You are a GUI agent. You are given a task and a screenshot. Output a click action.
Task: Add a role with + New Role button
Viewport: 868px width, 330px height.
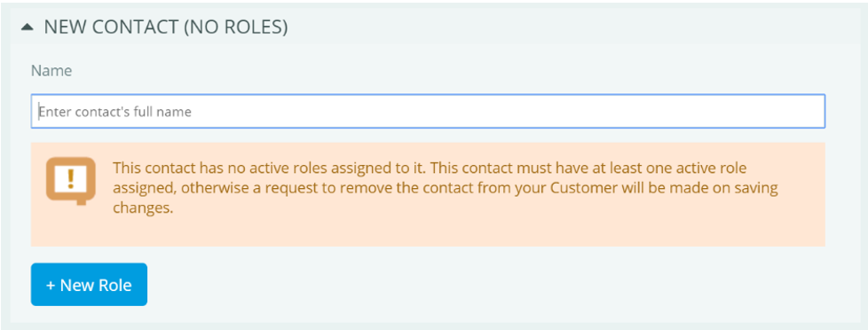click(89, 285)
